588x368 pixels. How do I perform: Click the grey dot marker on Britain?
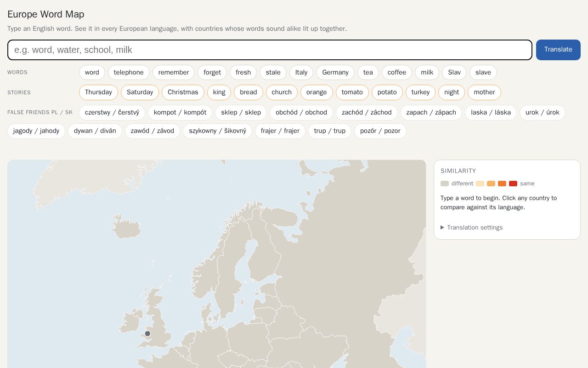147,333
